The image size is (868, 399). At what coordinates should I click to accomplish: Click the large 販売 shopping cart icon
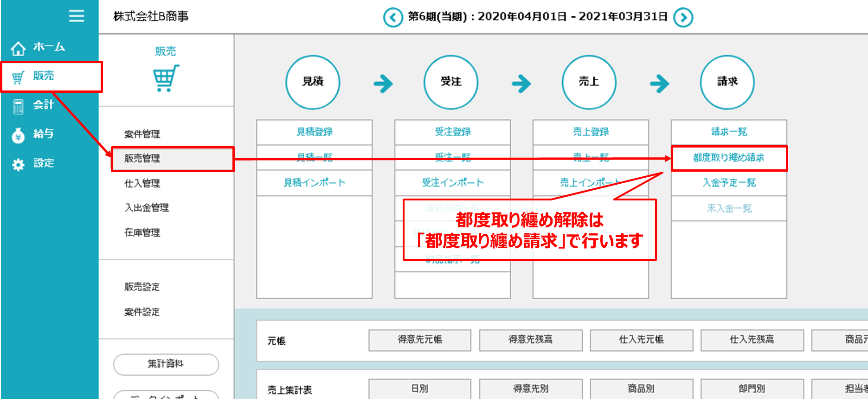tap(166, 78)
